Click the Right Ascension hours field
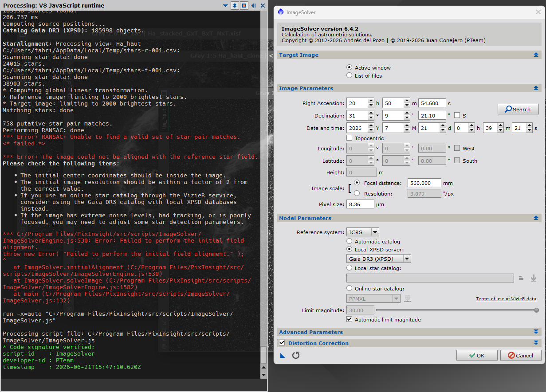546x392 pixels. point(357,103)
